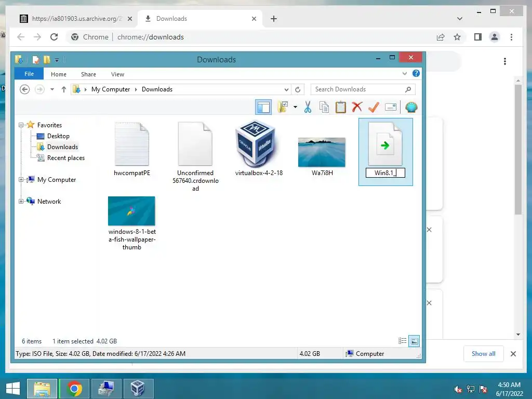532x399 pixels.
Task: Click the Search Downloads field
Action: point(363,89)
